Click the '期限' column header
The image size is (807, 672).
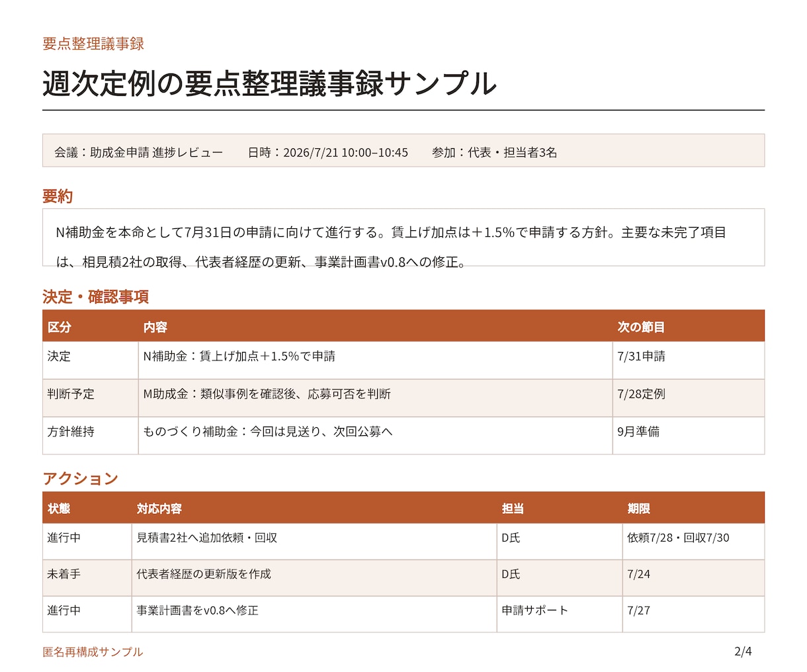tap(638, 509)
